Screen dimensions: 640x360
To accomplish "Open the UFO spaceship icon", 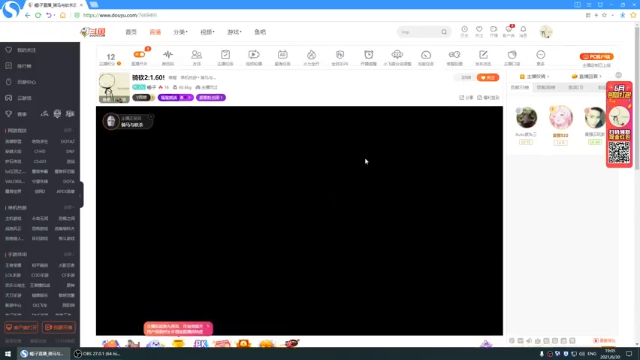I will (397, 54).
